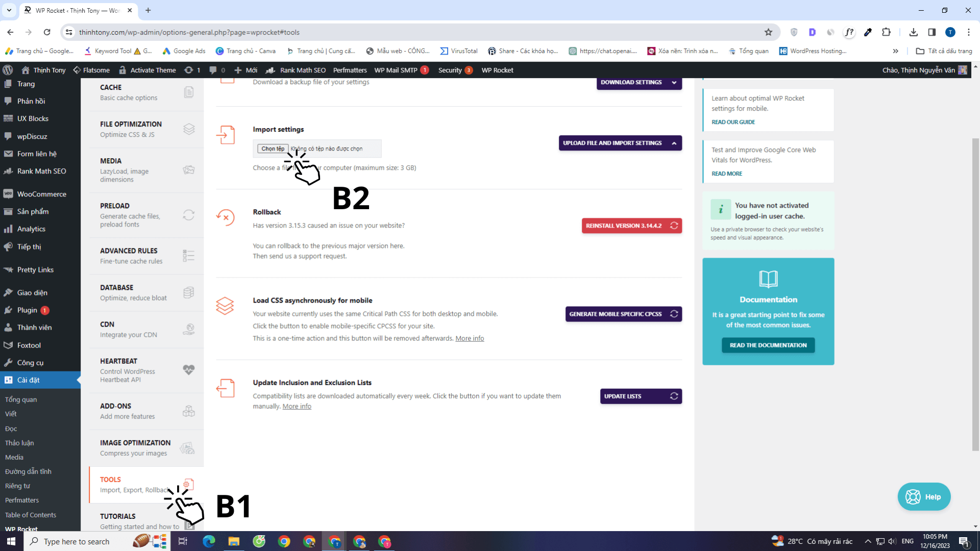This screenshot has height=551, width=980.
Task: Click the WordPress logo in the admin bar
Action: click(x=8, y=70)
